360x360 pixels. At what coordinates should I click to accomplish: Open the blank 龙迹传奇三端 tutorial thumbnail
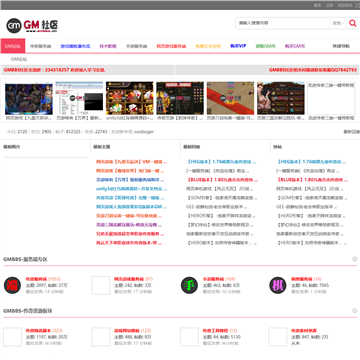(x=331, y=98)
